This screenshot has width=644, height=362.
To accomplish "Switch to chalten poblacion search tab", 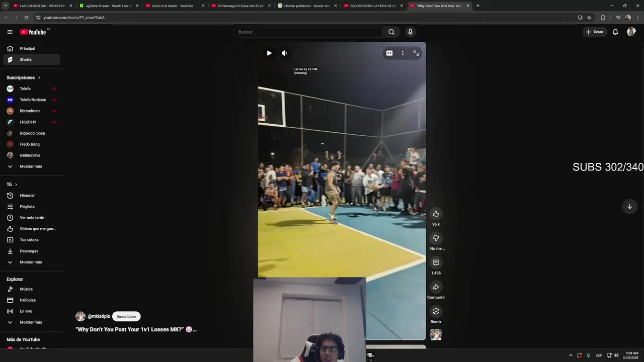I will click(306, 6).
